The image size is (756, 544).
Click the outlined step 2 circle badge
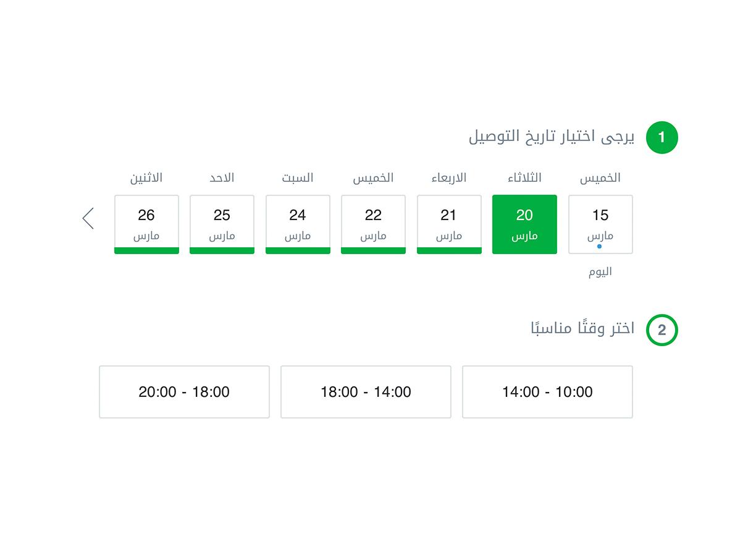tap(661, 330)
